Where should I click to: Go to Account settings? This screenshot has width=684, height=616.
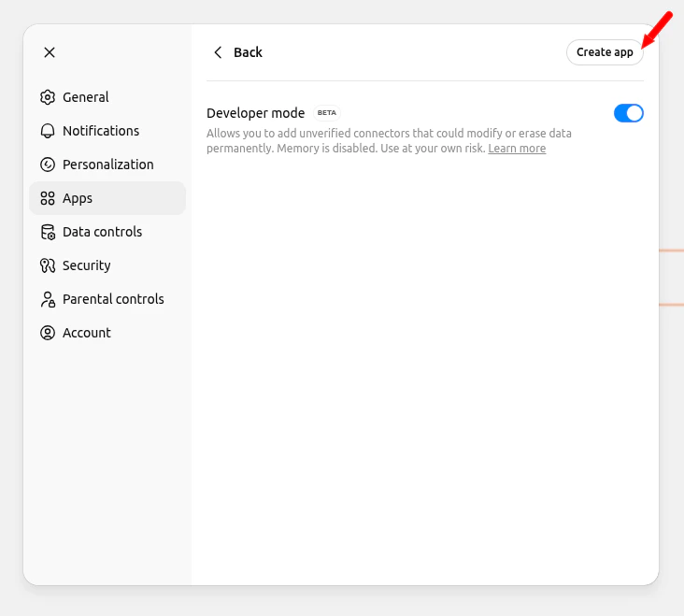point(107,333)
